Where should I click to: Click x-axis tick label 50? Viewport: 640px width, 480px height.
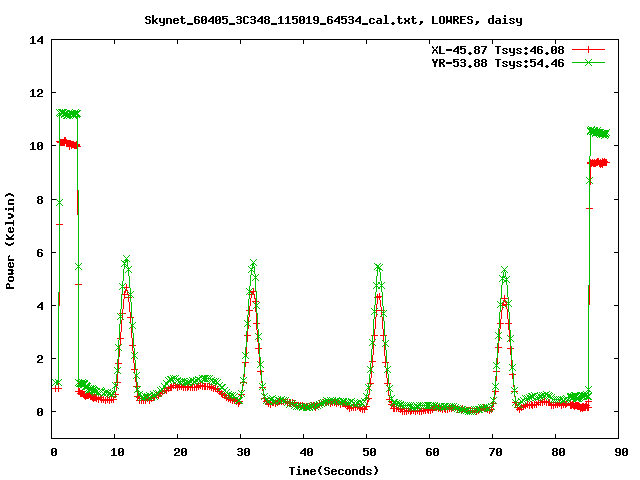pyautogui.click(x=369, y=452)
